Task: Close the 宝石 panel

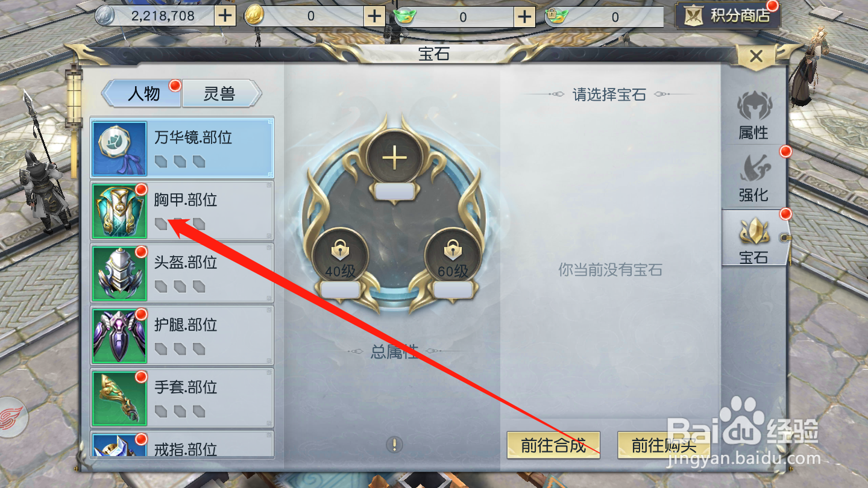Action: coord(756,57)
